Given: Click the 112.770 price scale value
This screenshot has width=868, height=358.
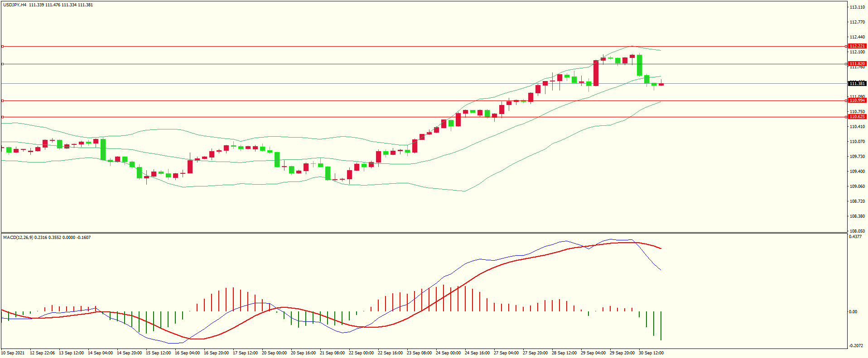Looking at the screenshot, I should 857,22.
